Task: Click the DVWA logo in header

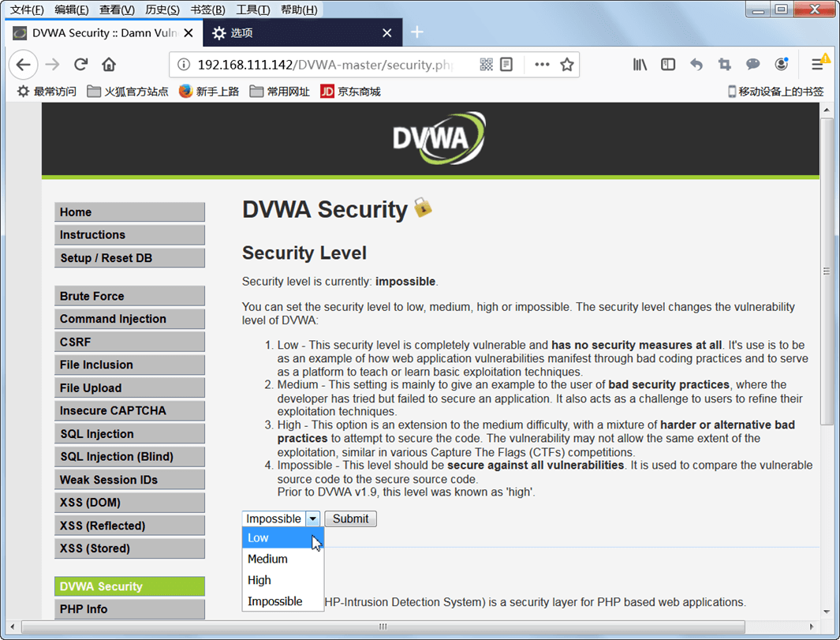Action: pos(439,138)
